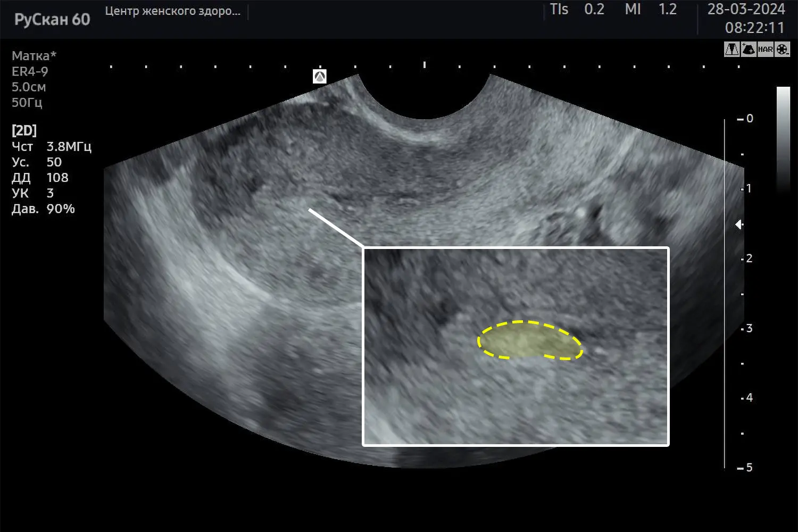Image resolution: width=798 pixels, height=532 pixels.
Task: Click the 3 mark on depth scale
Action: coord(747,328)
